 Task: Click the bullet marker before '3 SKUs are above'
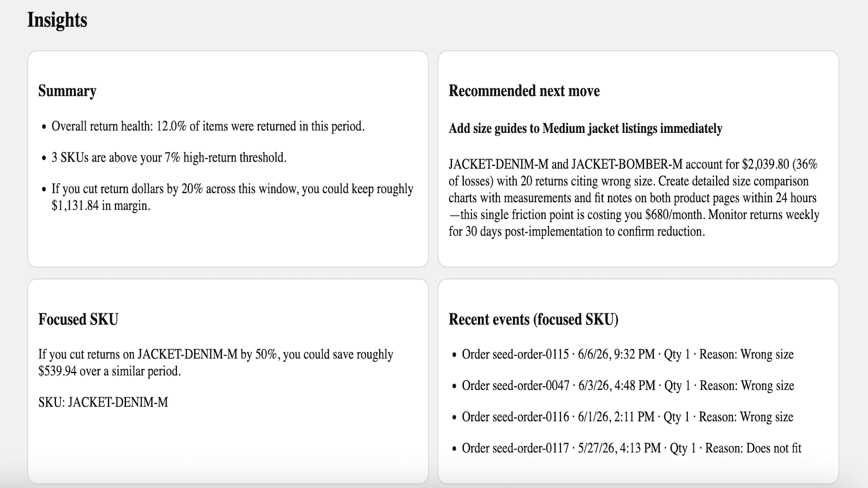point(44,158)
